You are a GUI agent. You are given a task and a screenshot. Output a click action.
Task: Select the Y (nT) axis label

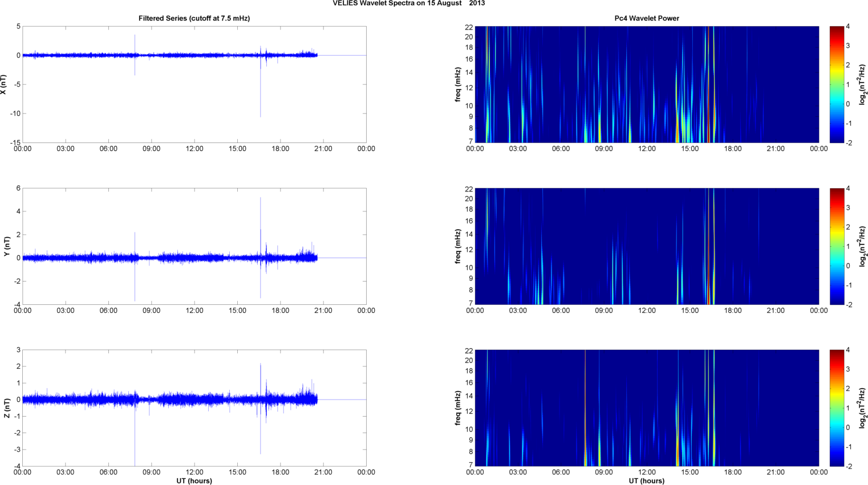coord(7,246)
